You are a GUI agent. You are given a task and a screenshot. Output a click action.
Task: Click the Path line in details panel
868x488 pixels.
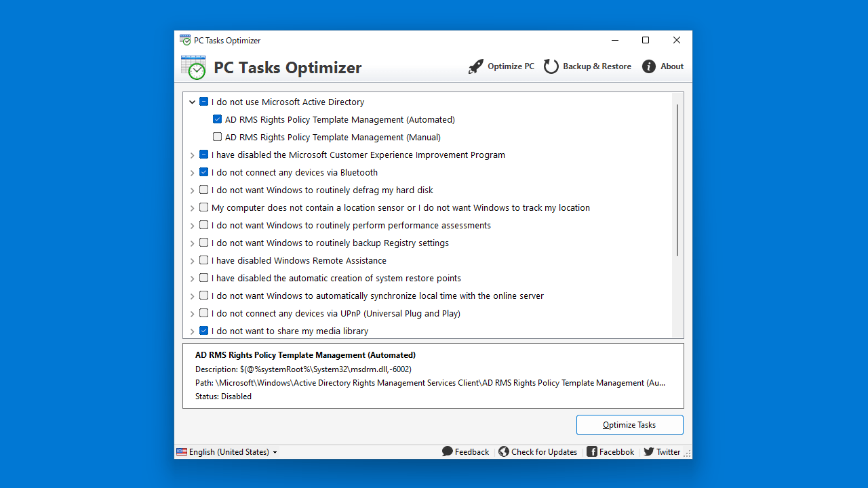[x=430, y=383]
